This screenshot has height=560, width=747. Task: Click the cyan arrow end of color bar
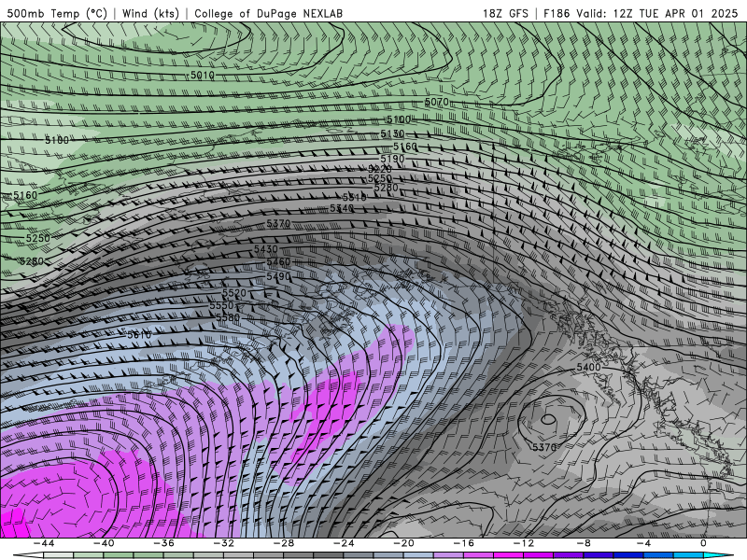pos(718,555)
